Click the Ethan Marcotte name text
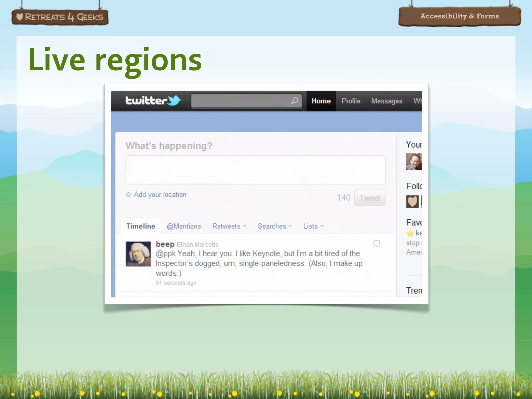Screen dimensions: 532x399 [x=198, y=245]
